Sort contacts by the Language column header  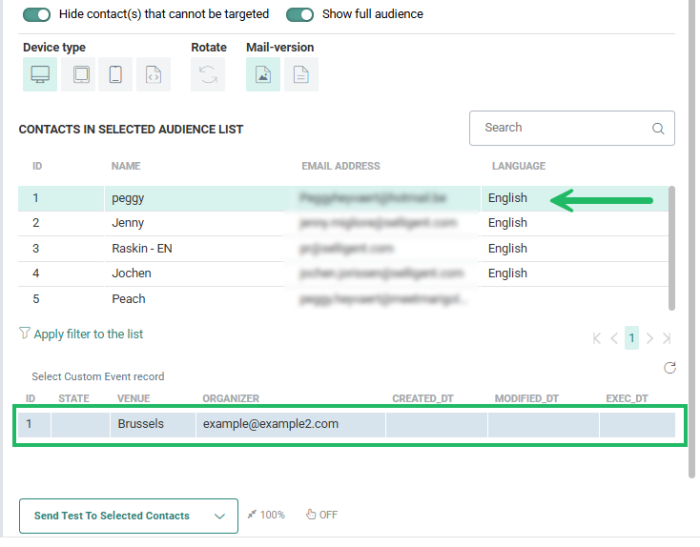point(518,166)
